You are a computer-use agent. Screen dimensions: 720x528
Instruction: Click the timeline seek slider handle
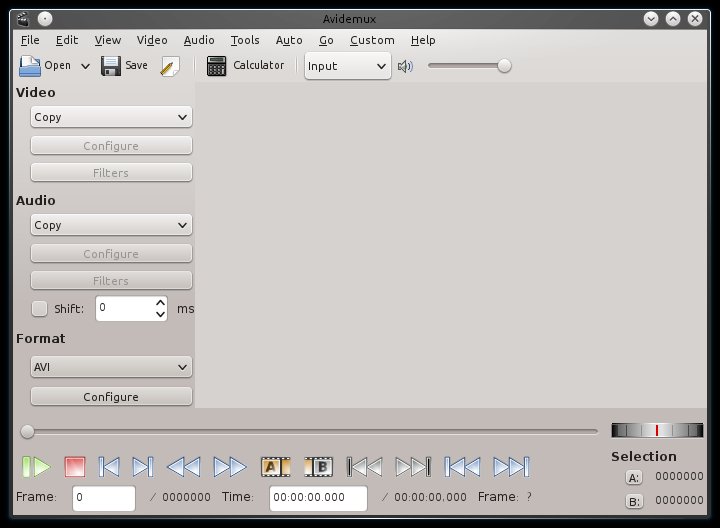pos(28,432)
